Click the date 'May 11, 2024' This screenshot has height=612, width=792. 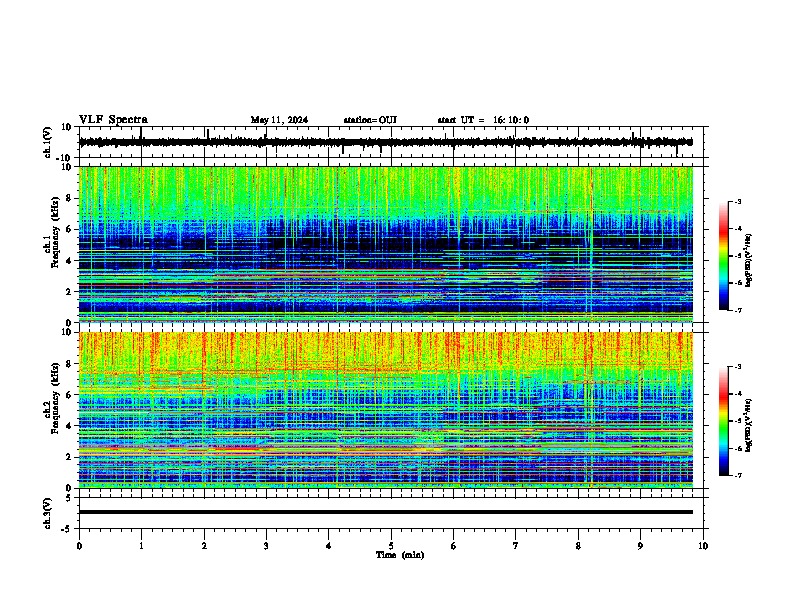[279, 120]
